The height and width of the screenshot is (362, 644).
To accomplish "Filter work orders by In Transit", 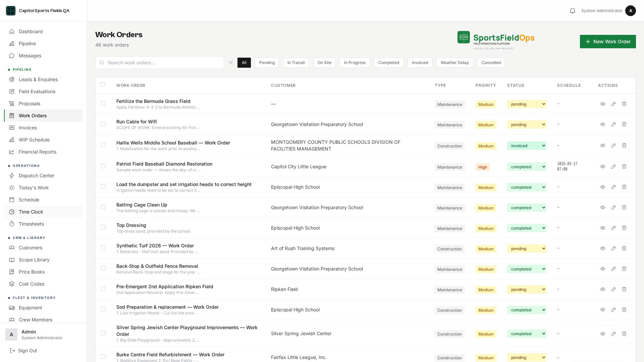I will pyautogui.click(x=296, y=63).
